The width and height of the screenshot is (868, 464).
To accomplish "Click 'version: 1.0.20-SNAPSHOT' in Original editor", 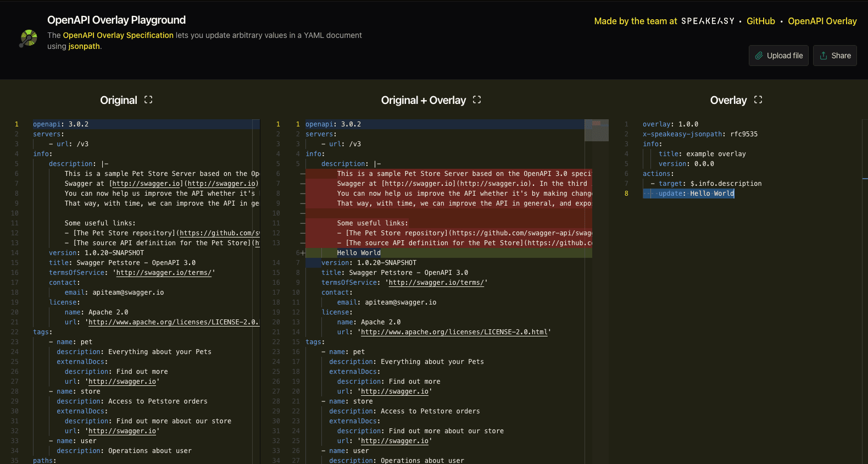I will coord(96,253).
